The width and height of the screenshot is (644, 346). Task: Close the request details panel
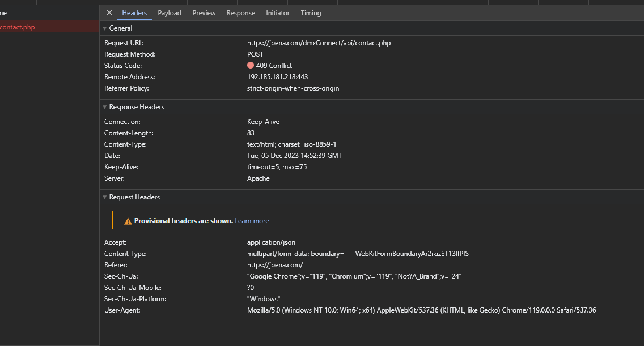point(109,12)
